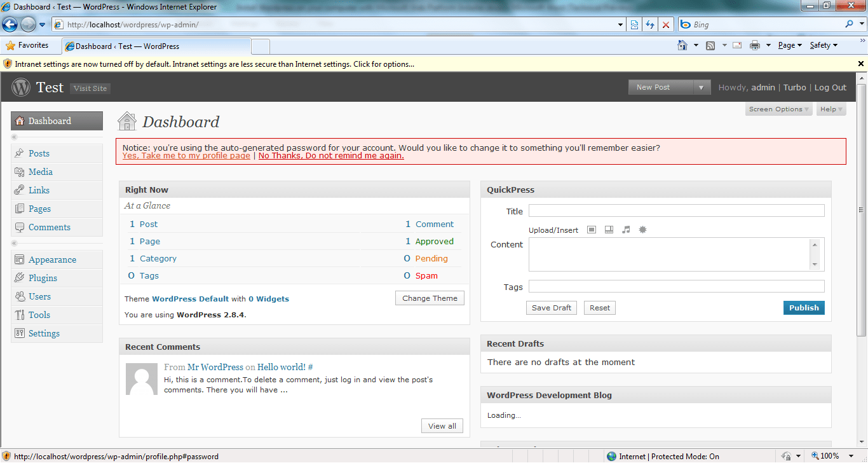This screenshot has height=463, width=868.
Task: Open the Appearance menu
Action: 57,259
